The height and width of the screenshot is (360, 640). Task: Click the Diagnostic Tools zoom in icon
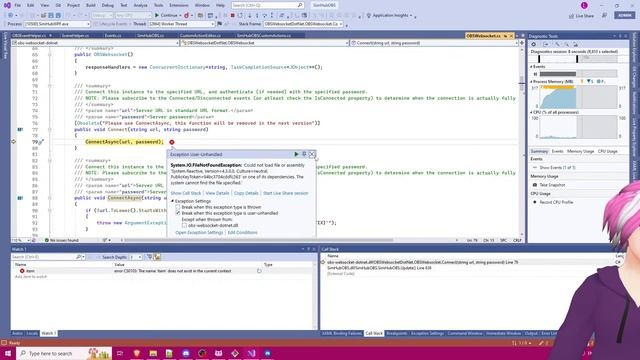point(557,44)
